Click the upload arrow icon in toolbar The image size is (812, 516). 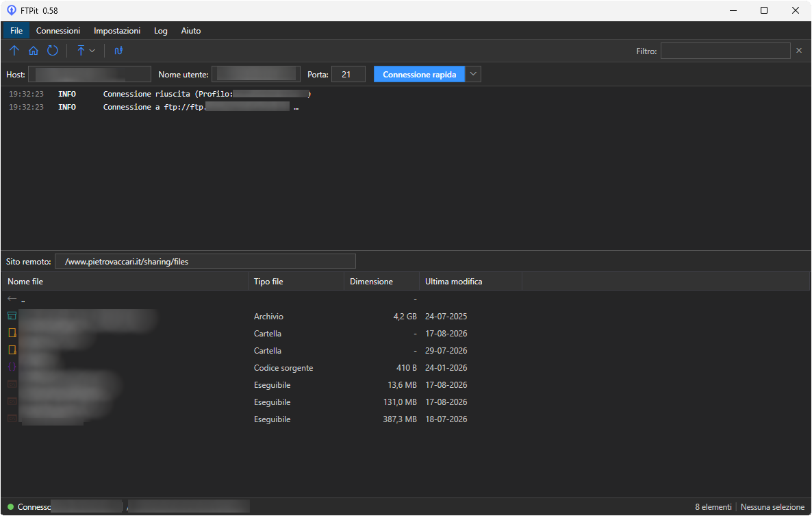(x=81, y=51)
